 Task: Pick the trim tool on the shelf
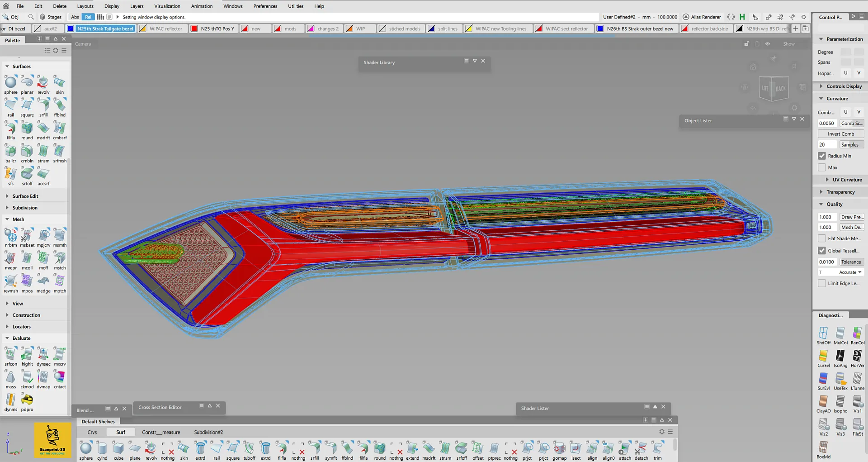click(x=657, y=448)
